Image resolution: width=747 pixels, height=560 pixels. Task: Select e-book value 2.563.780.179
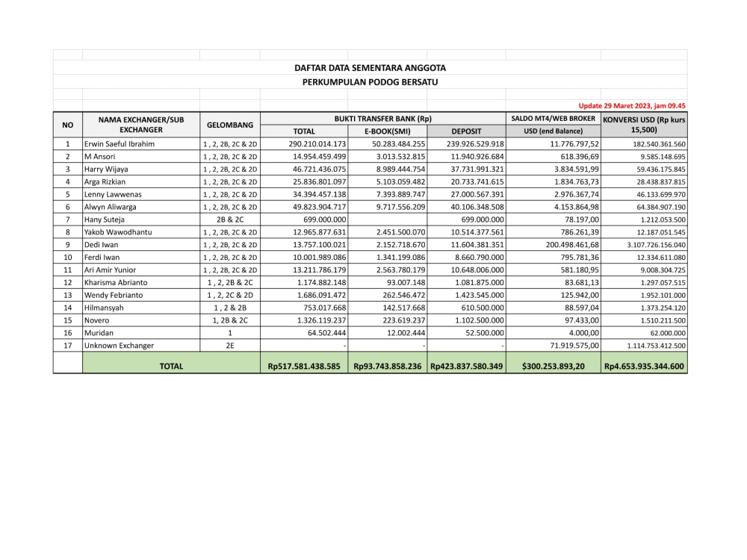[x=400, y=270]
